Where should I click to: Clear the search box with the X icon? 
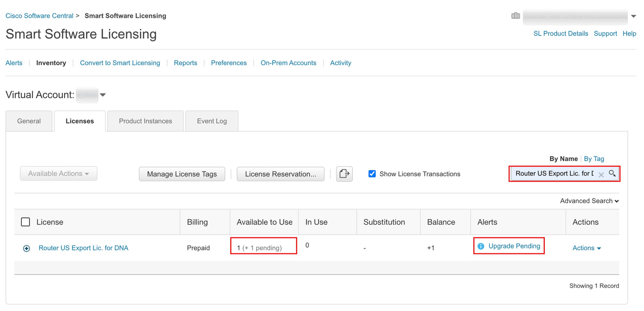[601, 174]
